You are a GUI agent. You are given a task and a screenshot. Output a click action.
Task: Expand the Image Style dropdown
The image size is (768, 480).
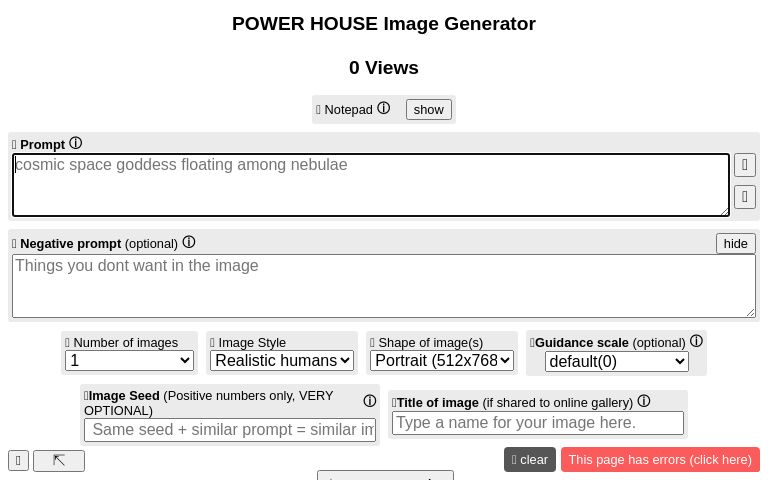click(x=282, y=360)
